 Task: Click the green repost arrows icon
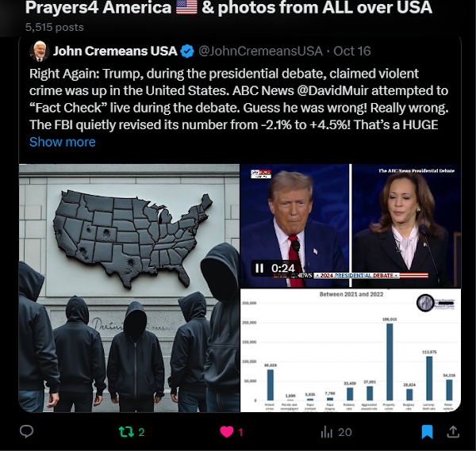coord(126,432)
